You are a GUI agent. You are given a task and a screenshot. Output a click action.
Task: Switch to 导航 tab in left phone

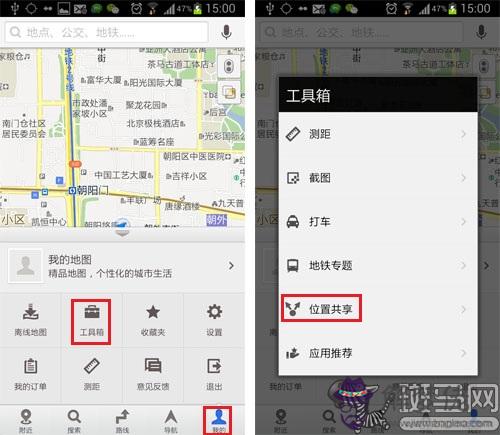click(171, 421)
